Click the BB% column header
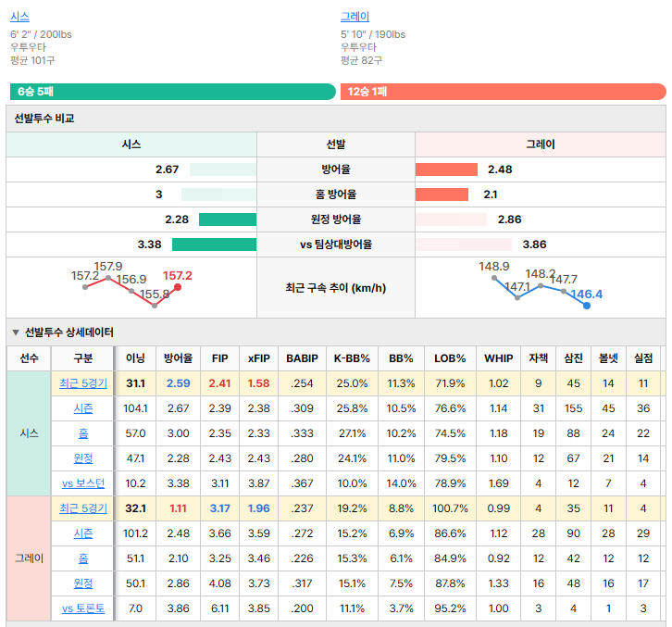 pyautogui.click(x=401, y=358)
